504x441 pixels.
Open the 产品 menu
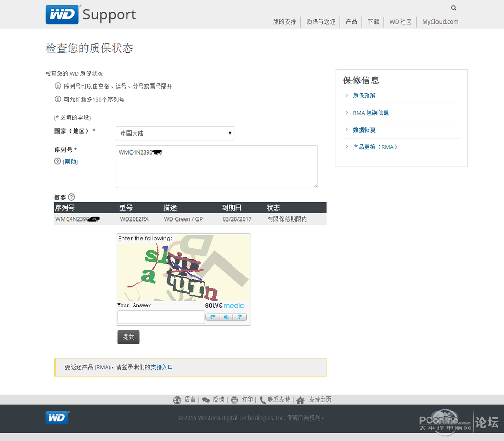coord(351,21)
